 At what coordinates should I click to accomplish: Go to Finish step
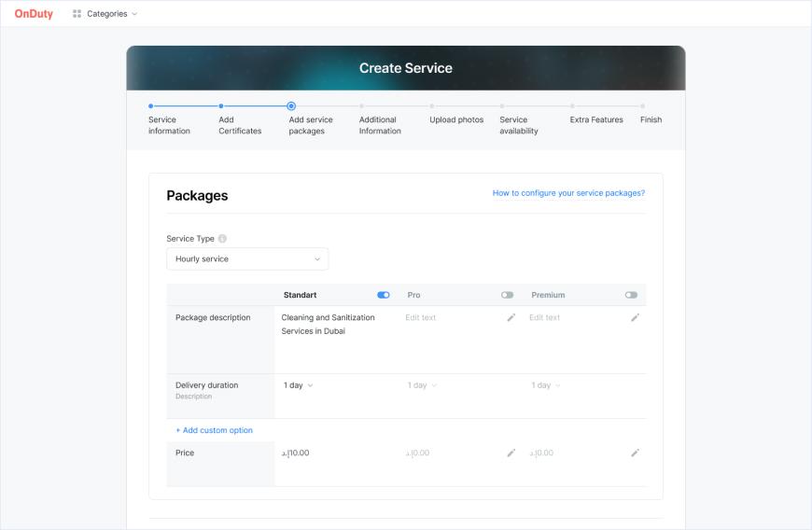coord(651,119)
